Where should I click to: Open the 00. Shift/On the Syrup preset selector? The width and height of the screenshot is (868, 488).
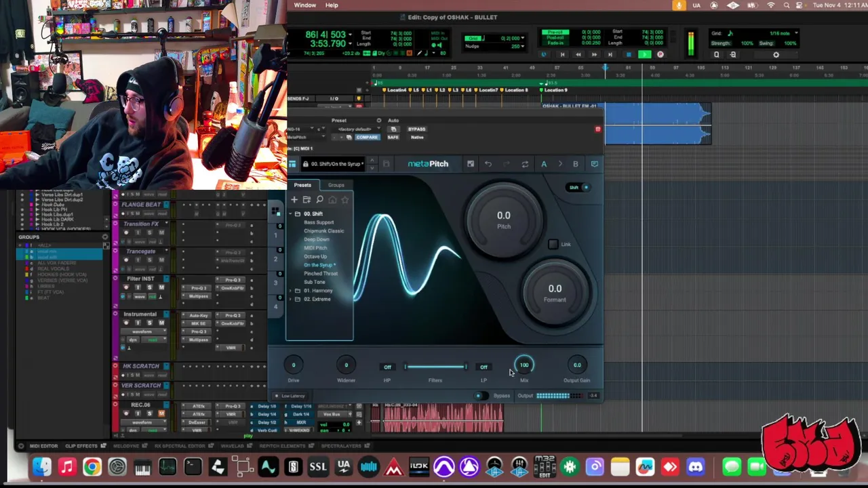tap(332, 164)
